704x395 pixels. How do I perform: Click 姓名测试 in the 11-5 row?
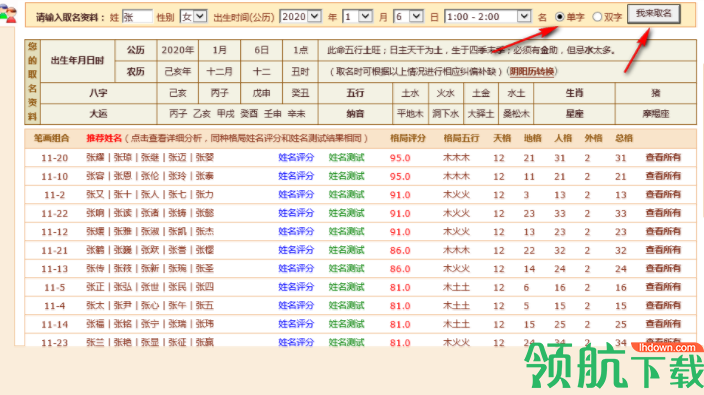346,287
